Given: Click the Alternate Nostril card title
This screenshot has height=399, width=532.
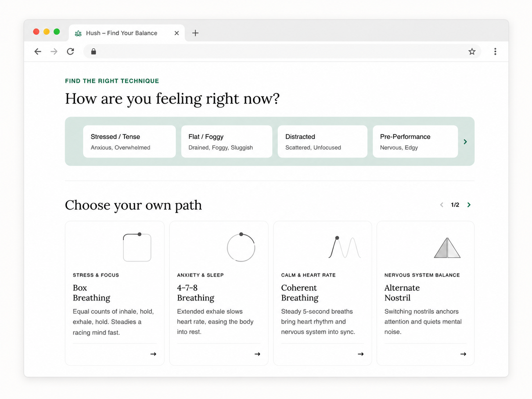Looking at the screenshot, I should [x=402, y=293].
